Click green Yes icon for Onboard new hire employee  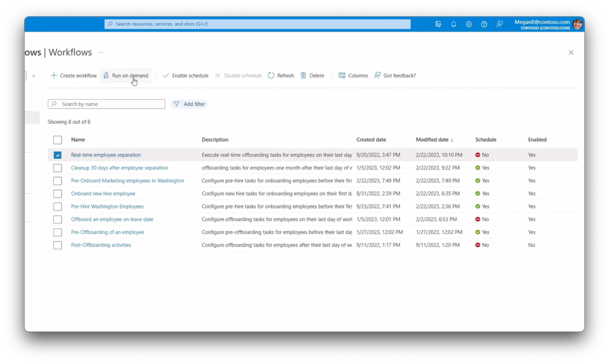pos(478,193)
